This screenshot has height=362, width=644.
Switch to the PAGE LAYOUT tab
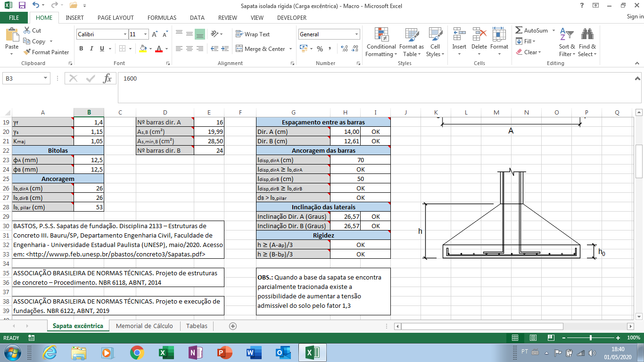(116, 18)
